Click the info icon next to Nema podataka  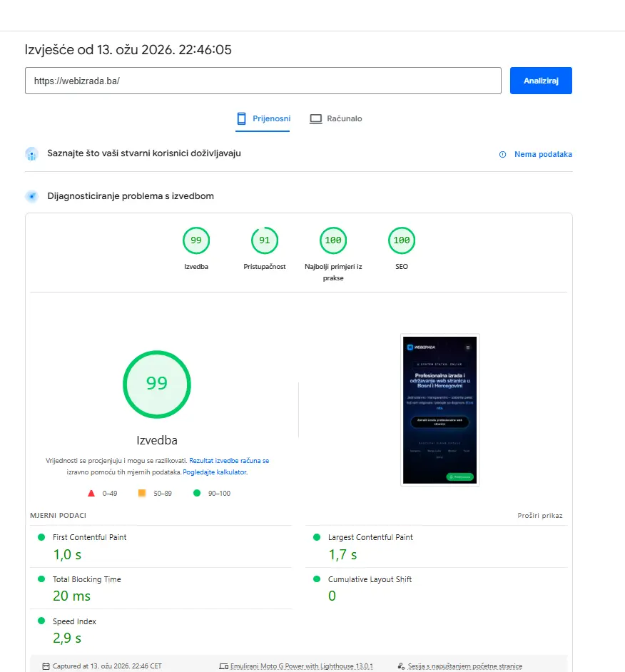[x=502, y=155]
